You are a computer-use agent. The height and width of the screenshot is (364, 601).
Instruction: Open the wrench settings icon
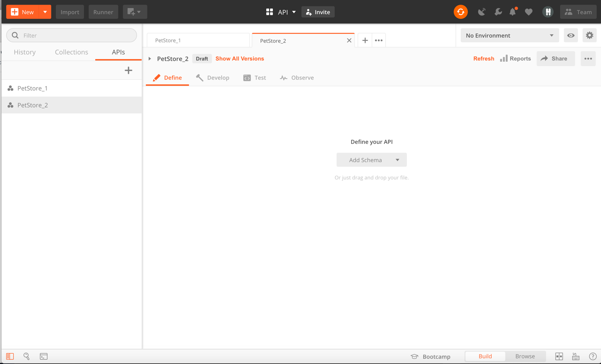[x=498, y=12]
